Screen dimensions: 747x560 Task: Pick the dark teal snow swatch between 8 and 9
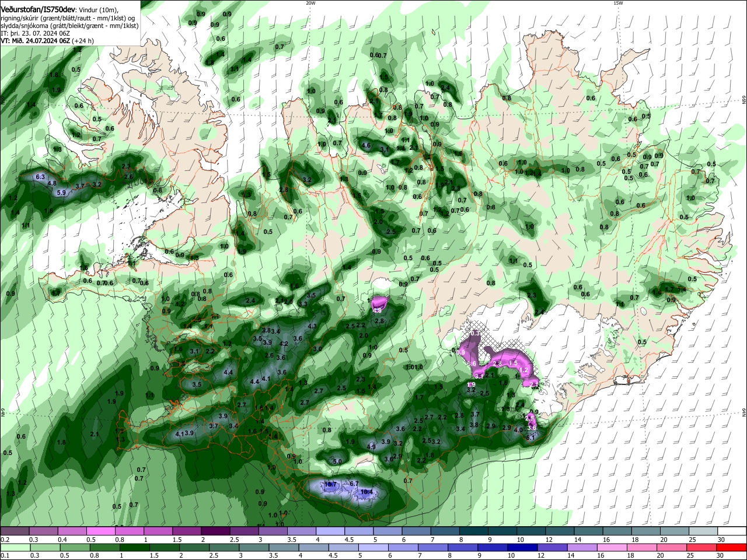[x=473, y=531]
